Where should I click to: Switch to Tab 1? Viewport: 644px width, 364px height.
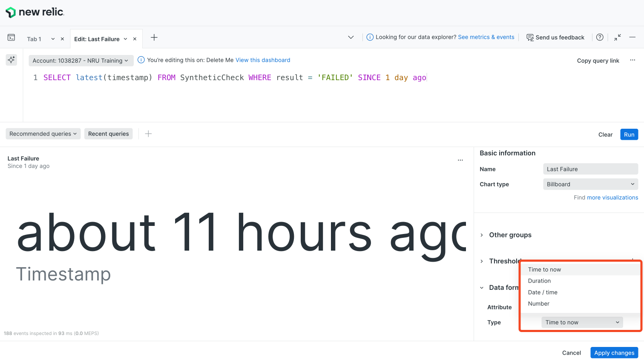(x=34, y=39)
